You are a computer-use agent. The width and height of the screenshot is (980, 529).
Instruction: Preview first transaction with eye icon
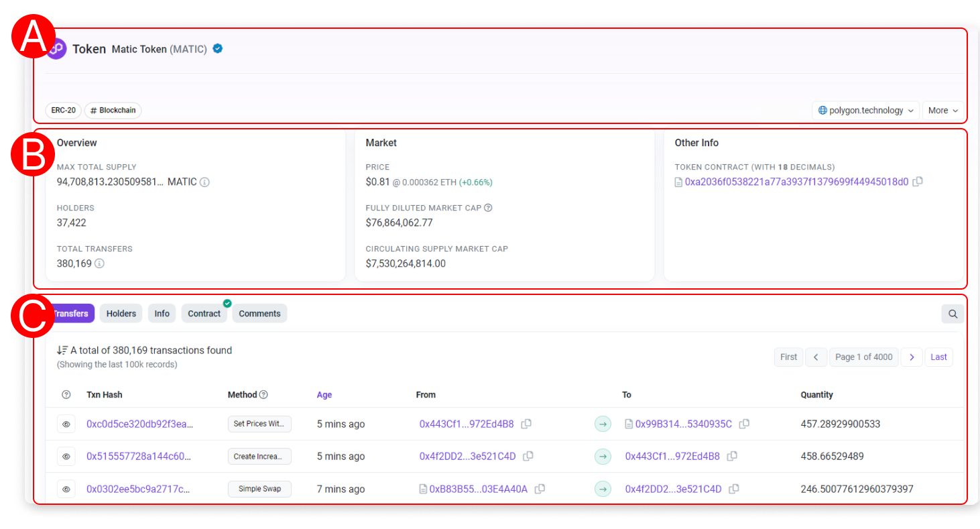point(66,424)
